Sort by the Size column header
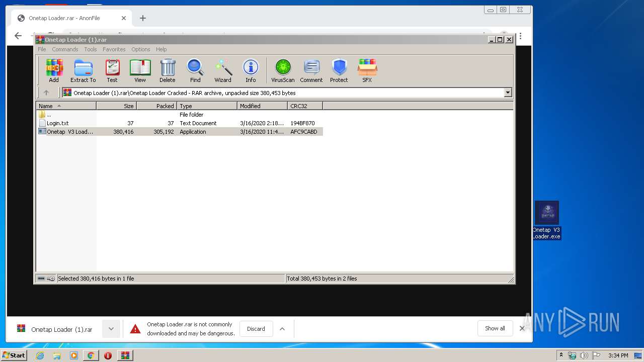The width and height of the screenshot is (644, 362). [116, 106]
